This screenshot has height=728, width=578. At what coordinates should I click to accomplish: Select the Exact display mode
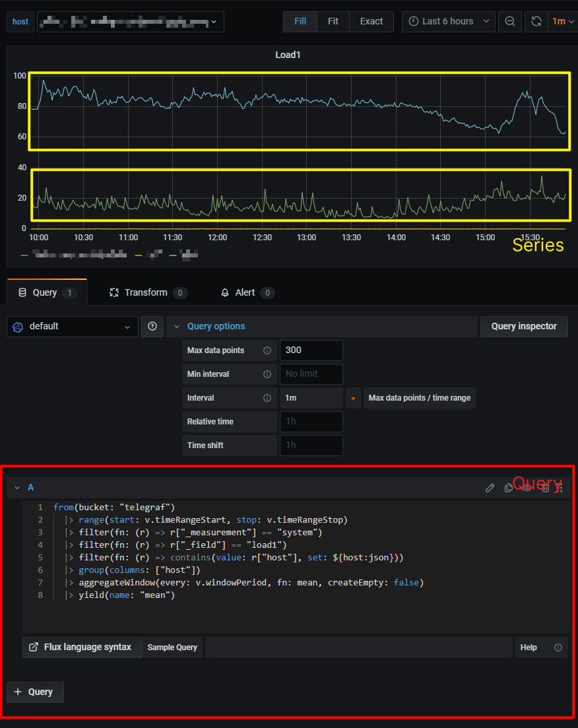371,21
